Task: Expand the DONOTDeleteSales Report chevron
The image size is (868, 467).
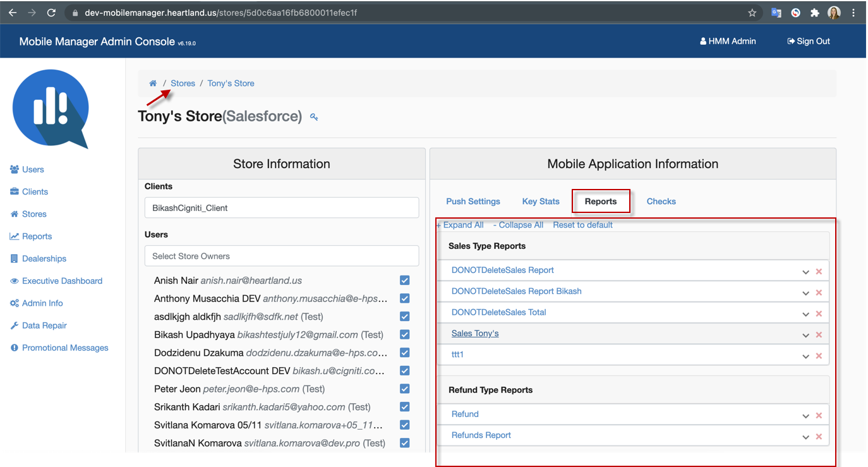Action: pyautogui.click(x=805, y=272)
